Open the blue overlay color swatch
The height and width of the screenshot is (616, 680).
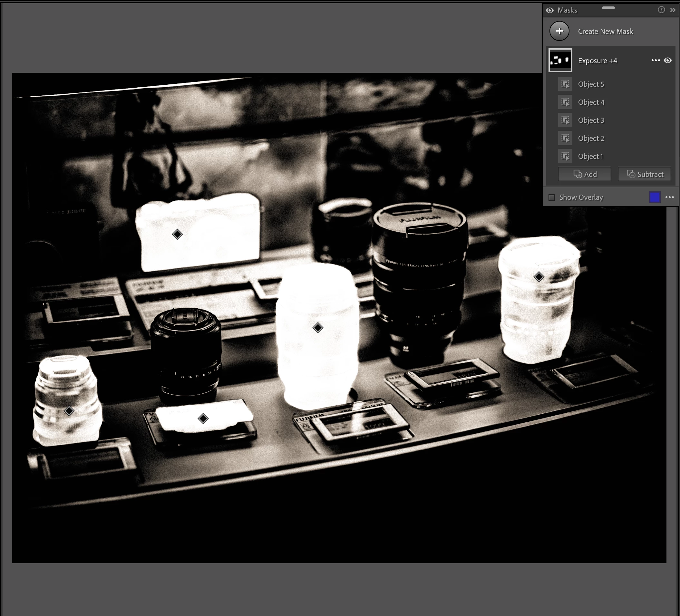tap(654, 197)
